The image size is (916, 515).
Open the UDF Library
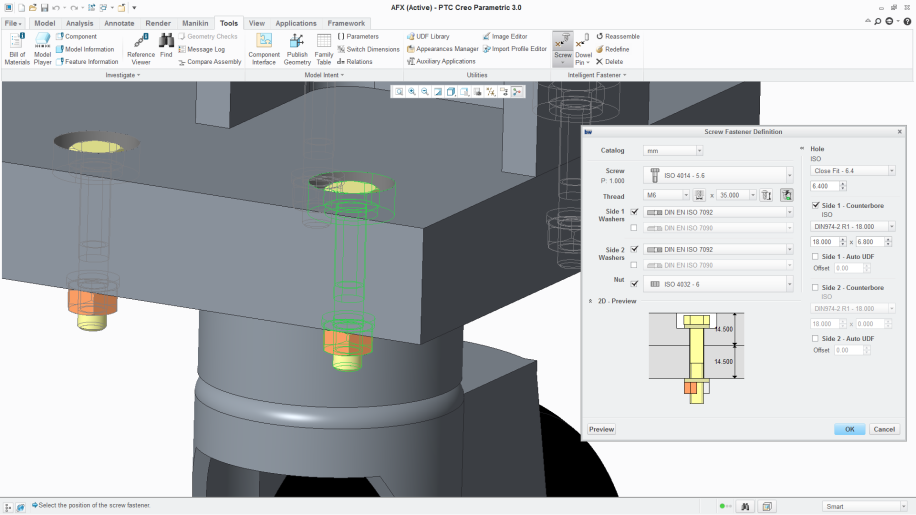[x=428, y=36]
